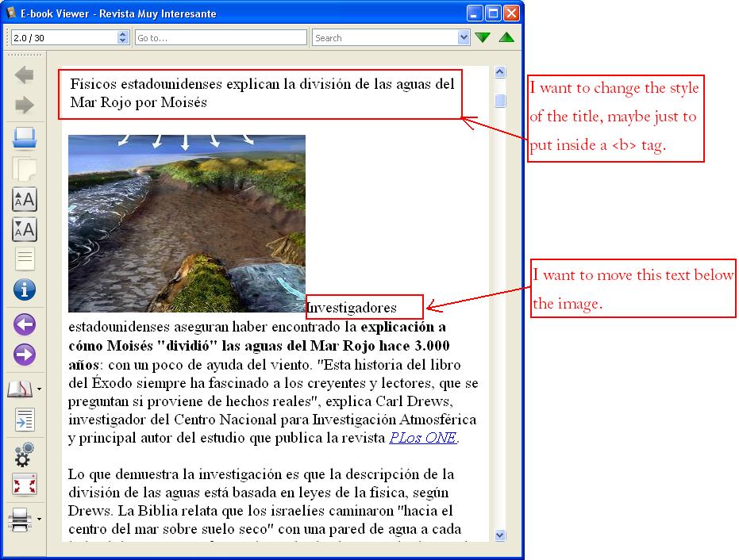The width and height of the screenshot is (739, 560).
Task: Open the bookmarks dropdown arrow
Action: (x=39, y=389)
